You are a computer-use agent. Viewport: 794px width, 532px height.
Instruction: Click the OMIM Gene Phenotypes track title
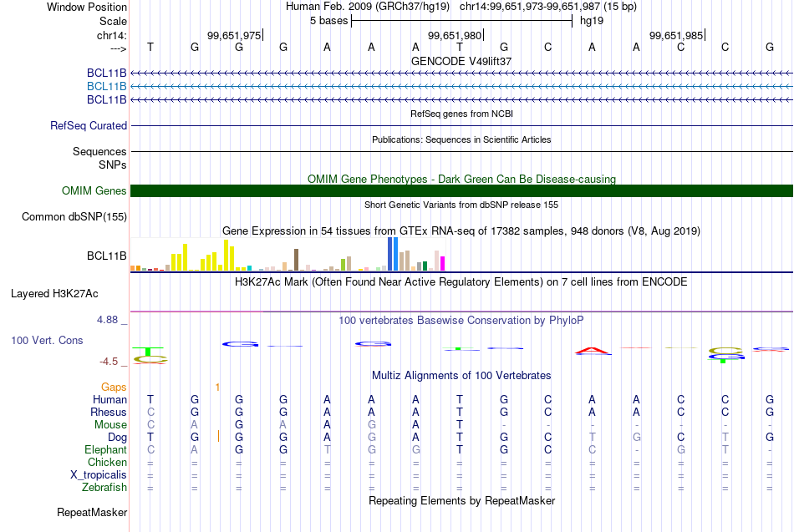point(461,180)
